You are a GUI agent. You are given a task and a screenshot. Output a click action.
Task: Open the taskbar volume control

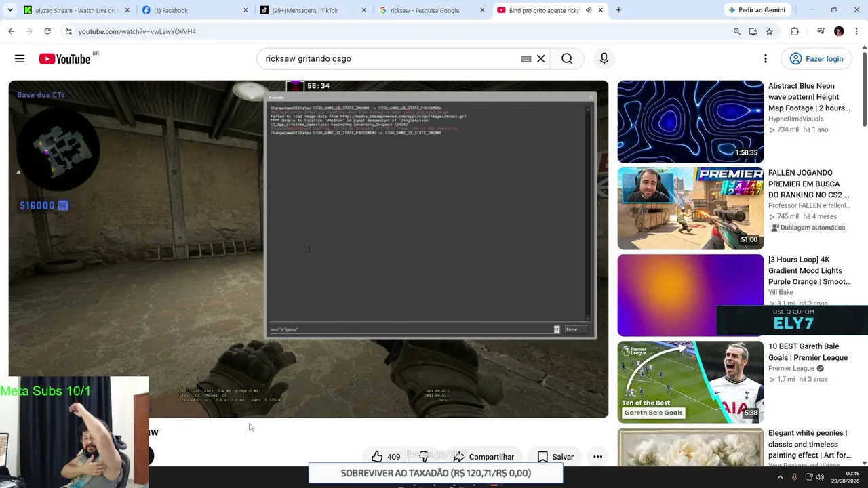pos(820,478)
